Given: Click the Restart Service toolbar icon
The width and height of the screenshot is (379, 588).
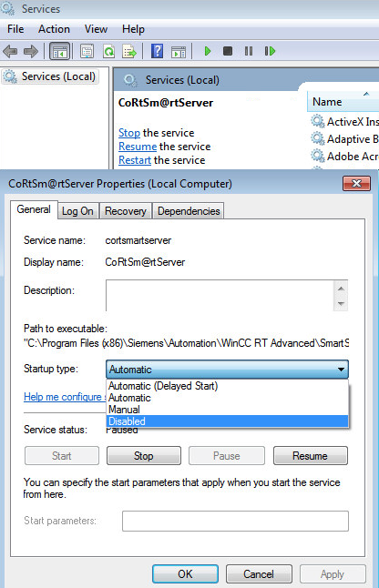Looking at the screenshot, I should coord(270,51).
